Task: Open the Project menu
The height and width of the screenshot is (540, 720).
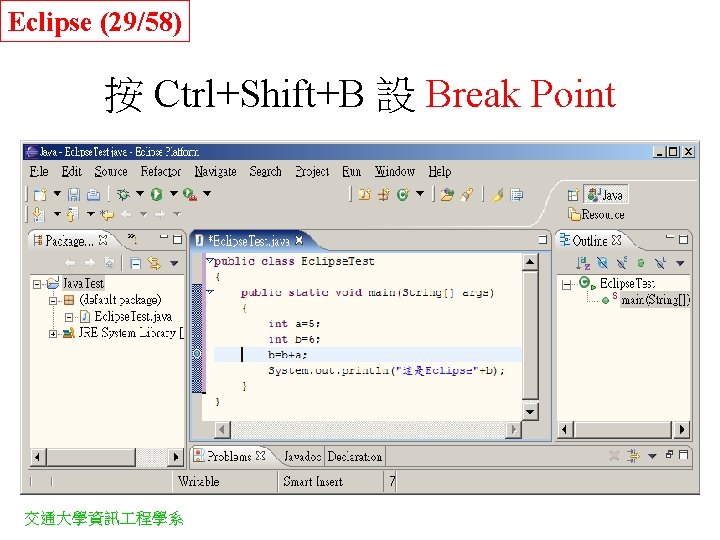Action: 312,172
